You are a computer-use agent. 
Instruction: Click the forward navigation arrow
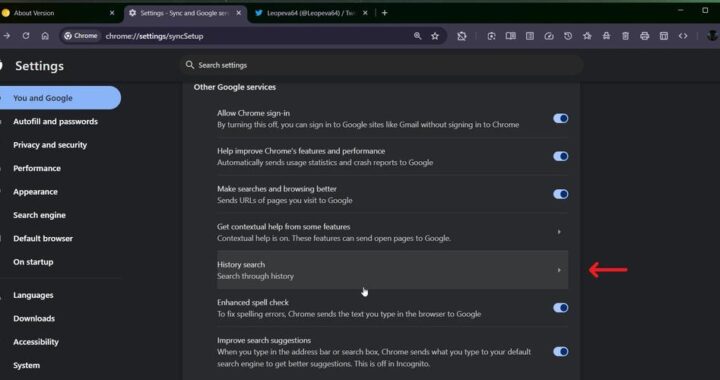coord(6,36)
